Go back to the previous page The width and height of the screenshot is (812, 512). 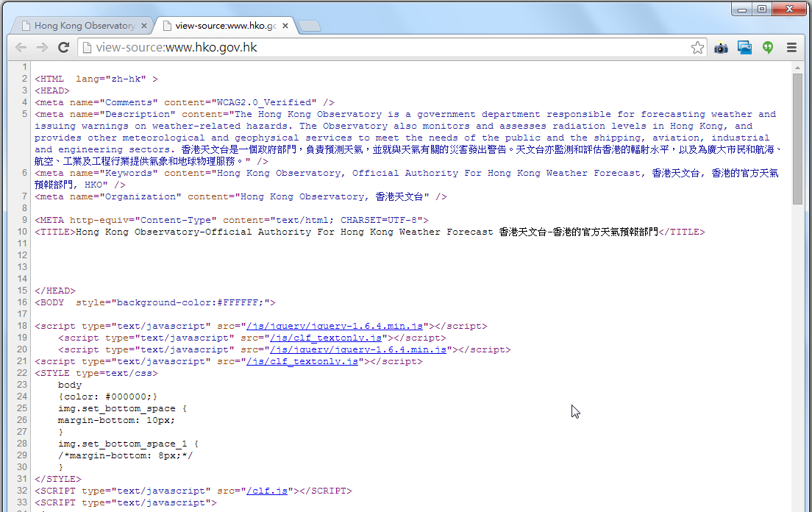coord(21,48)
